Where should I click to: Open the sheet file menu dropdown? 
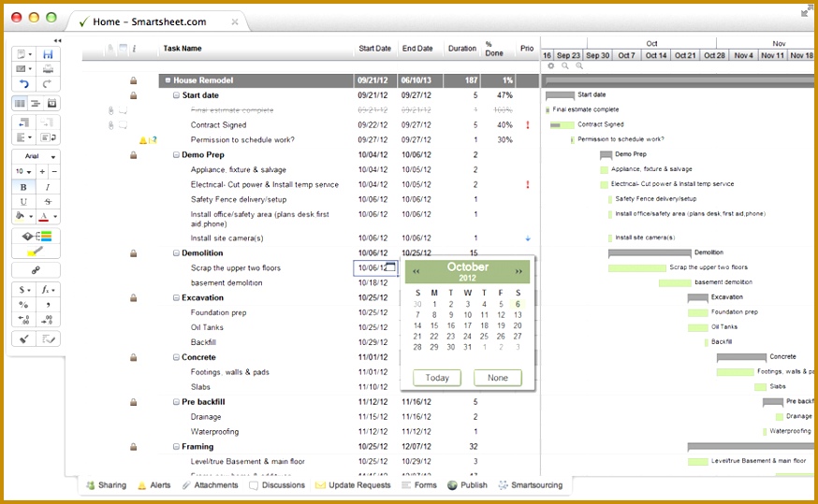pos(24,53)
